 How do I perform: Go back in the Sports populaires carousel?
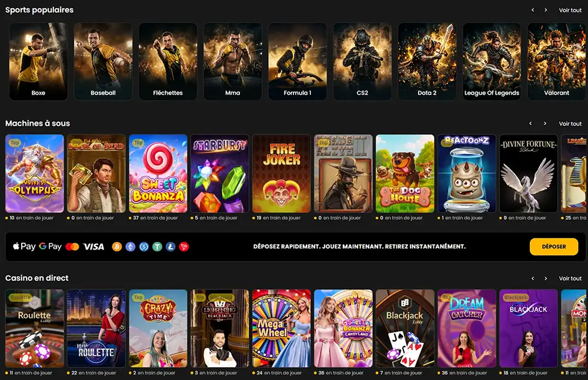(532, 10)
